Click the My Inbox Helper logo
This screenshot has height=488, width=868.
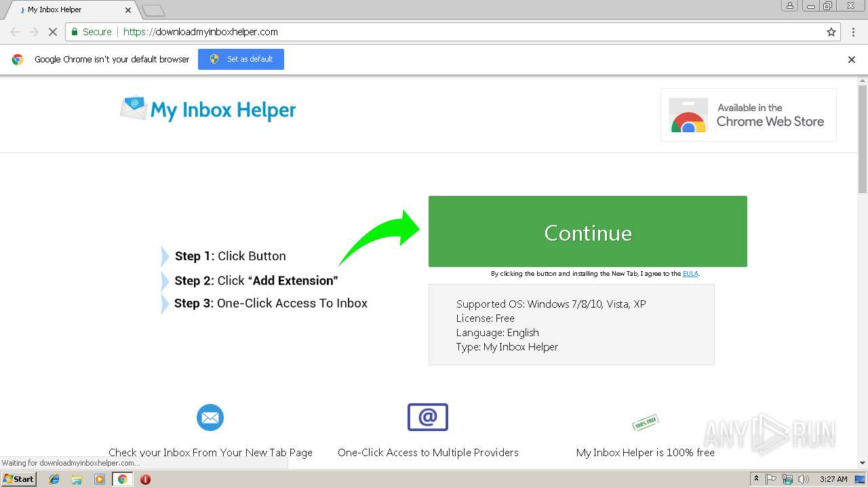(208, 110)
